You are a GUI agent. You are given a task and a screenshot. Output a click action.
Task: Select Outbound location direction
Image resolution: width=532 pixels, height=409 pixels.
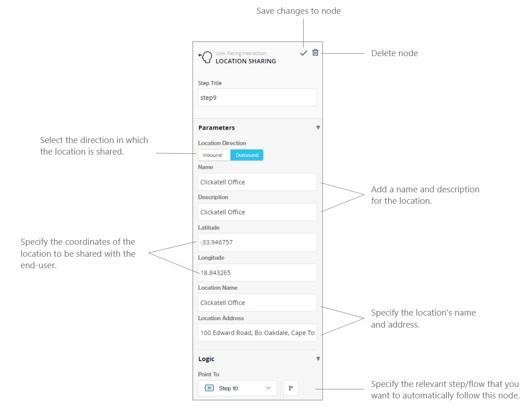[247, 155]
